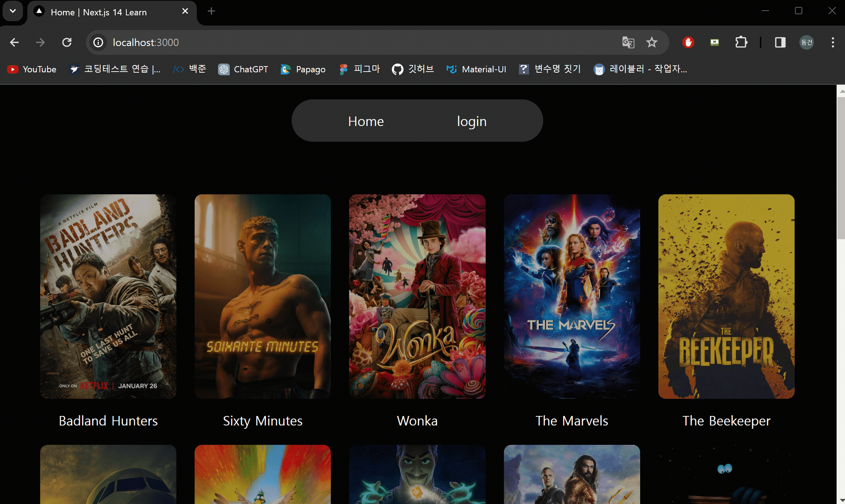Viewport: 845px width, 504px height.
Task: Expand the tab search dropdown arrow
Action: point(13,11)
